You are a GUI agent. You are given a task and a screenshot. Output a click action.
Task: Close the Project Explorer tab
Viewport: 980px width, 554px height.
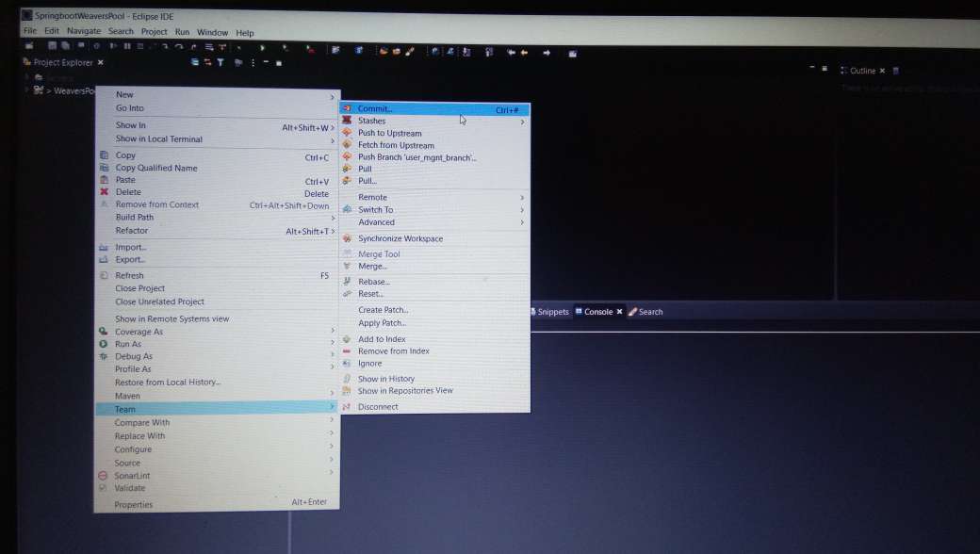click(x=100, y=62)
